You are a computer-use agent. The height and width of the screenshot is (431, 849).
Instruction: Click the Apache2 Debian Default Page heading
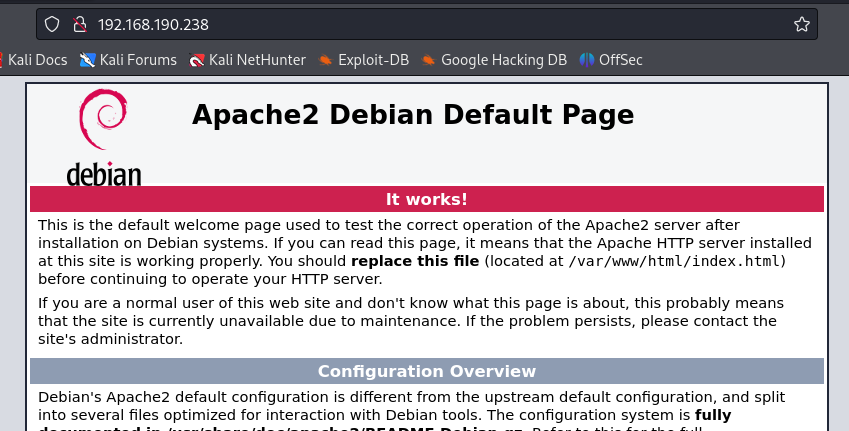(x=413, y=114)
